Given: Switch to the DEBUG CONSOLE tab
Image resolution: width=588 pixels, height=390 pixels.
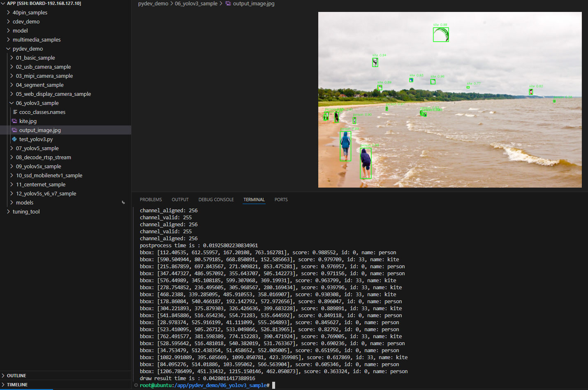Looking at the screenshot, I should pyautogui.click(x=216, y=200).
